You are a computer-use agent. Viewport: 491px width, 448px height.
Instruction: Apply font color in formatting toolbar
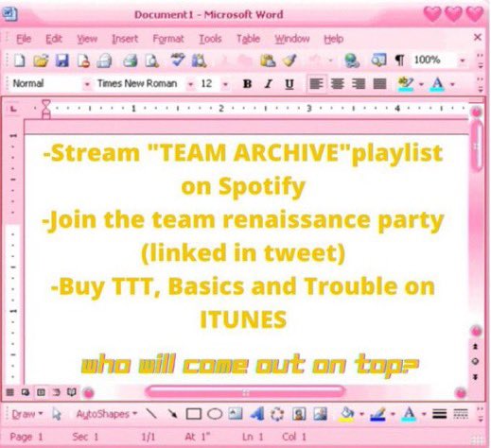pos(437,84)
